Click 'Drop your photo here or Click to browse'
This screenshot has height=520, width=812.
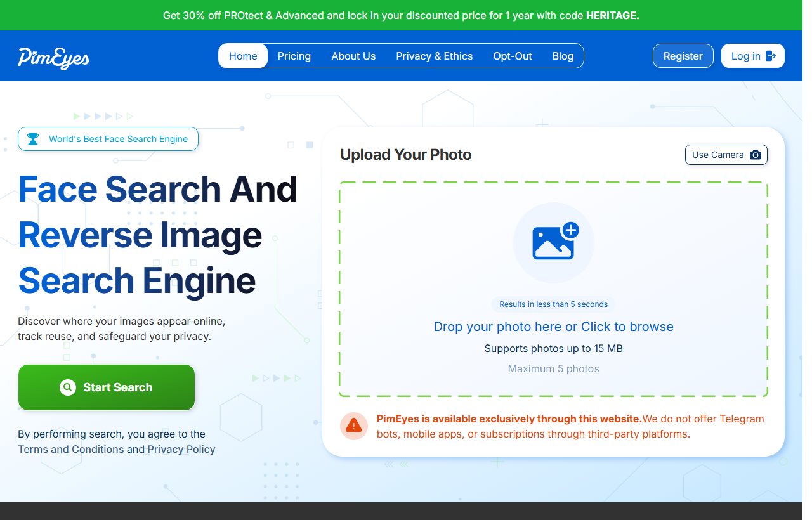[x=554, y=327]
